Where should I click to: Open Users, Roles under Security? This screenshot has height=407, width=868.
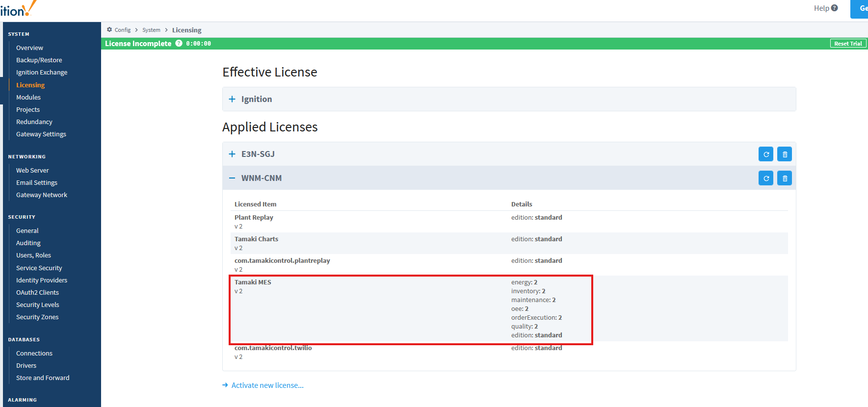click(x=33, y=255)
